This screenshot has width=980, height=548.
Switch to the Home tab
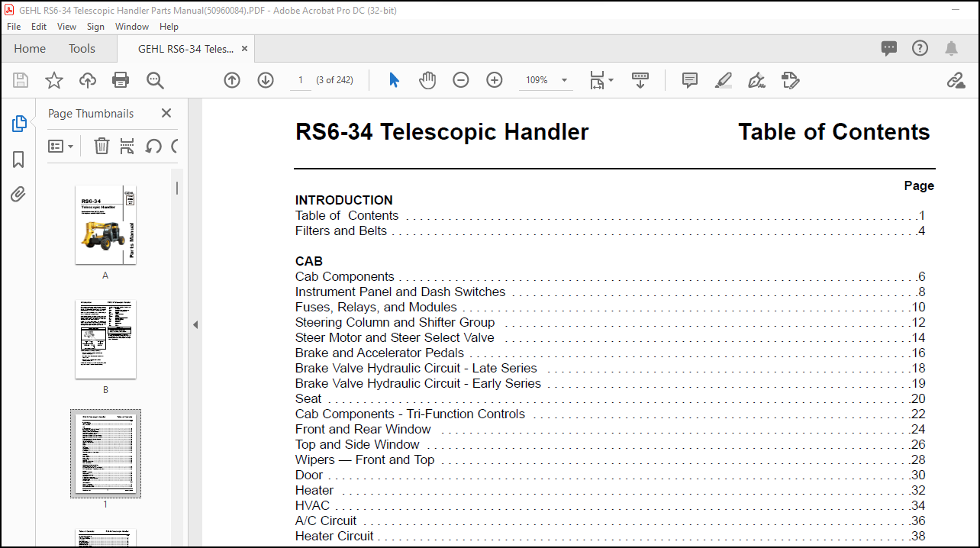(30, 48)
